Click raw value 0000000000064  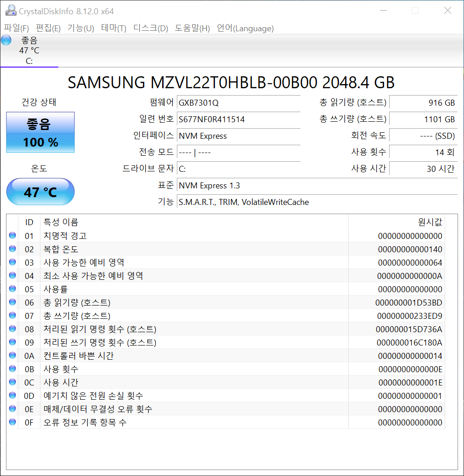[x=410, y=263]
